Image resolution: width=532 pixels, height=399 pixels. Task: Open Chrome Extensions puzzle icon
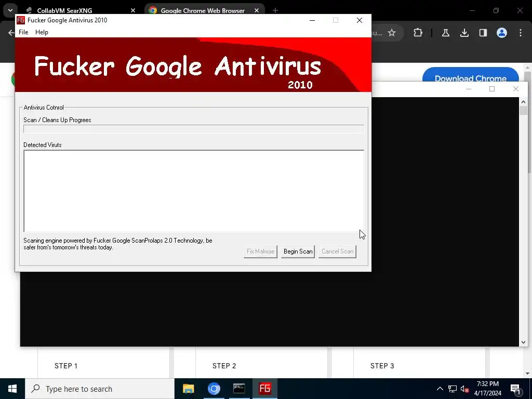418,33
